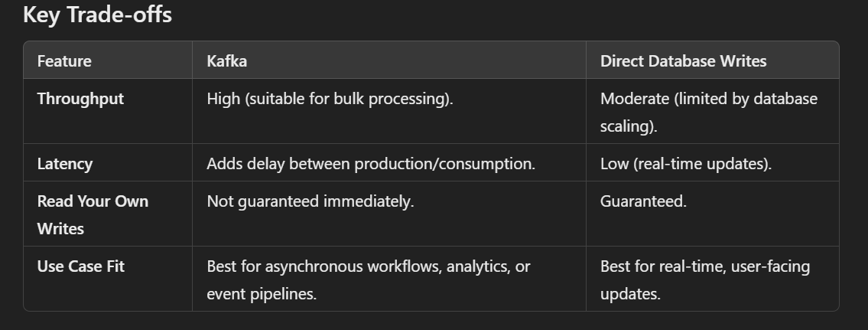Click the Moderate database scaling cell

[x=709, y=112]
